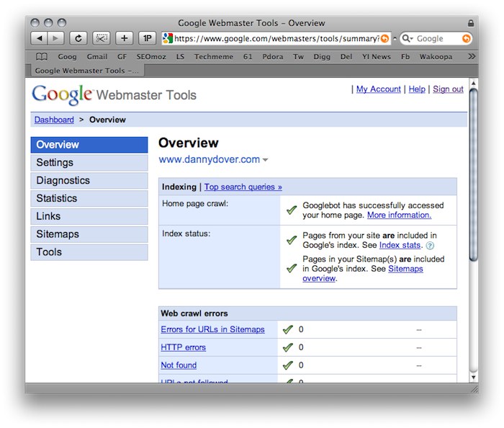The image size is (504, 428).
Task: Open the Not found link
Action: coord(179,365)
